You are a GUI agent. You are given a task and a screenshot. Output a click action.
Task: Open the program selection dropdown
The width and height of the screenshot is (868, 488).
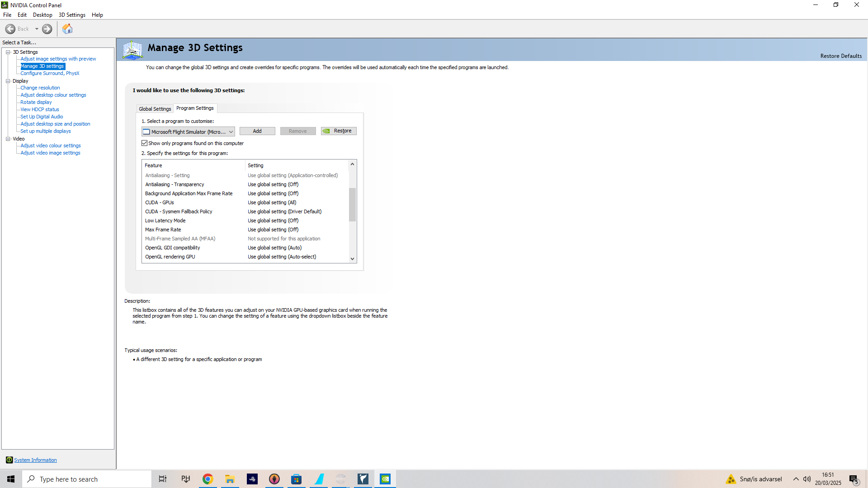(x=231, y=131)
